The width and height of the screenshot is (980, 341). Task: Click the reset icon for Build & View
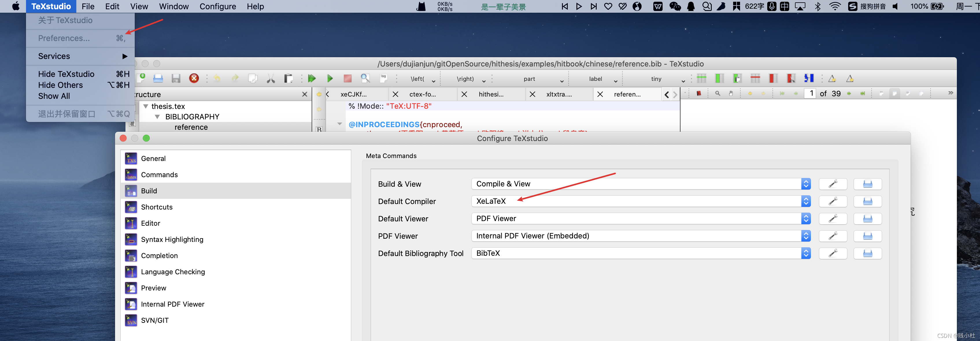pyautogui.click(x=867, y=184)
